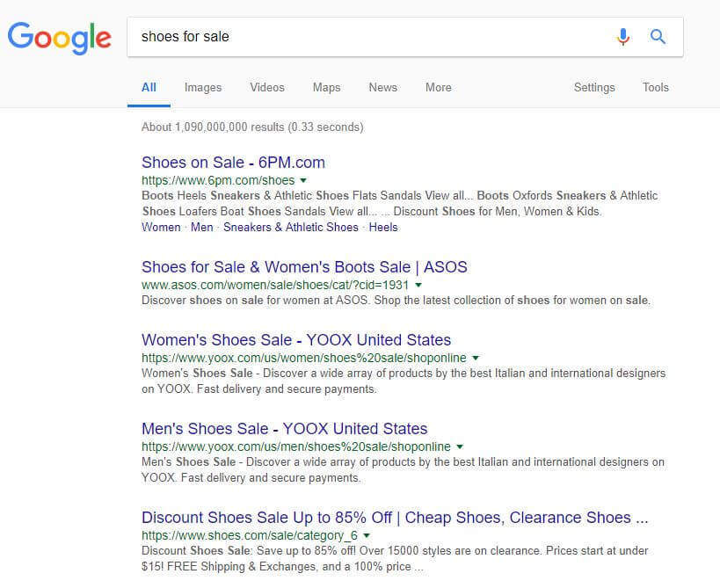The width and height of the screenshot is (720, 588).
Task: Open the ASOS Shoes for Sale result
Action: point(304,267)
